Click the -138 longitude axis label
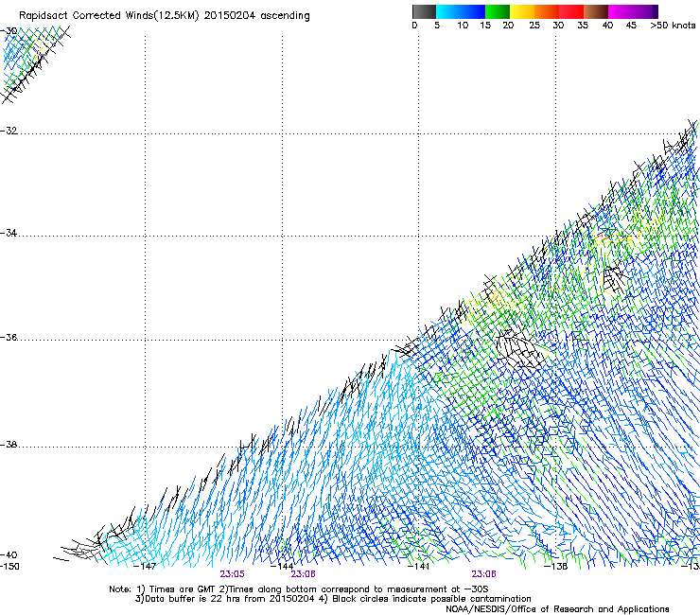Screen dimensions: 700x615 point(555,567)
